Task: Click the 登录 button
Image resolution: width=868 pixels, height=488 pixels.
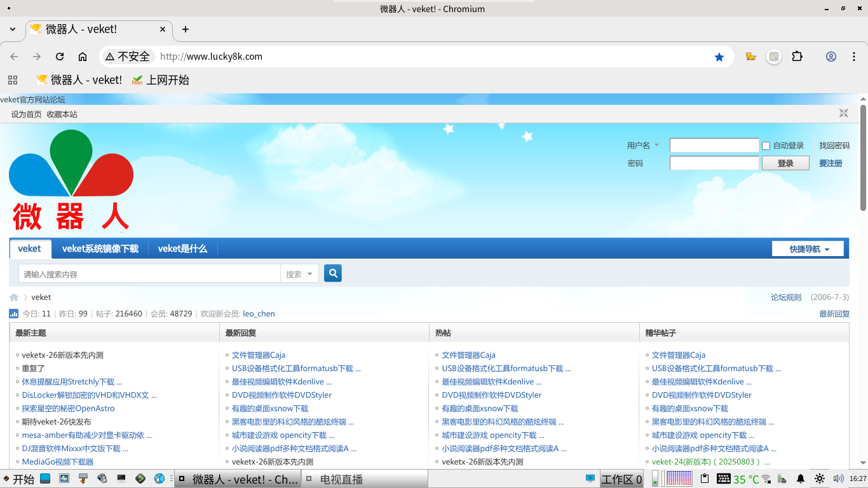Action: 786,163
